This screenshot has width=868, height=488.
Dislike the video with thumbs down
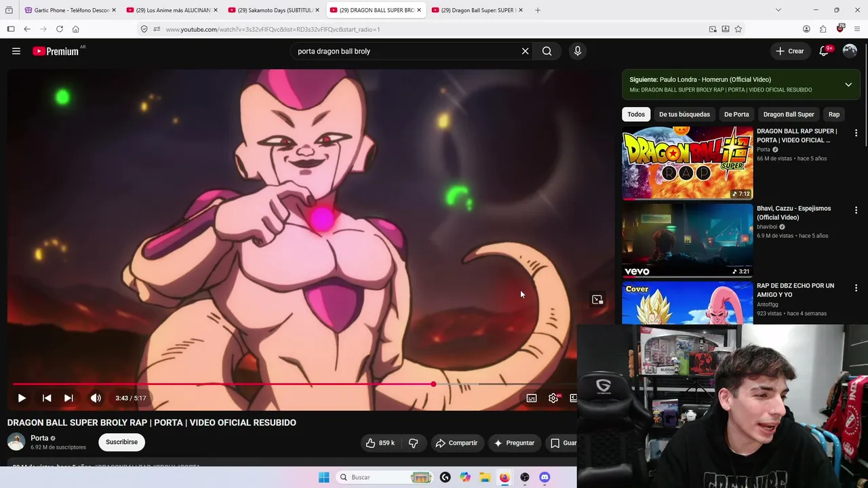[413, 443]
